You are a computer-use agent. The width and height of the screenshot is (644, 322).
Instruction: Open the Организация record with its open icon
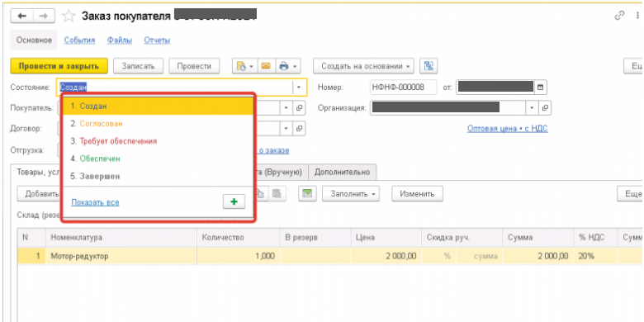(545, 108)
